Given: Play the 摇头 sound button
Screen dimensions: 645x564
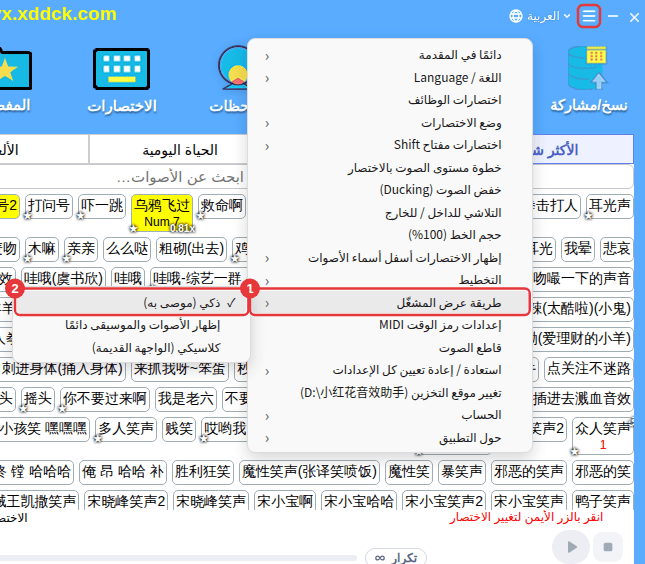Looking at the screenshot, I should click(38, 399).
